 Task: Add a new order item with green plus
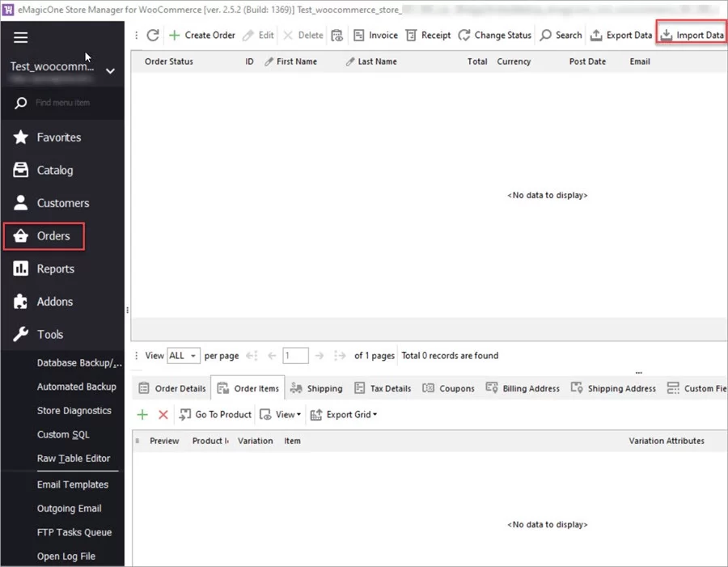coord(142,414)
